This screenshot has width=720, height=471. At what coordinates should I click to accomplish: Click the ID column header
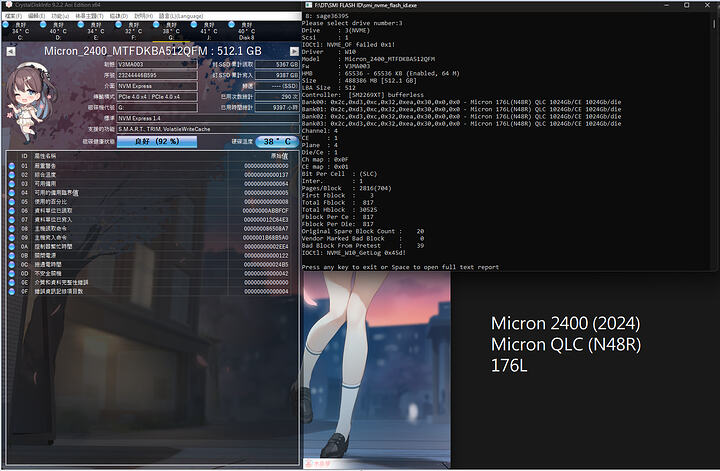coord(24,156)
